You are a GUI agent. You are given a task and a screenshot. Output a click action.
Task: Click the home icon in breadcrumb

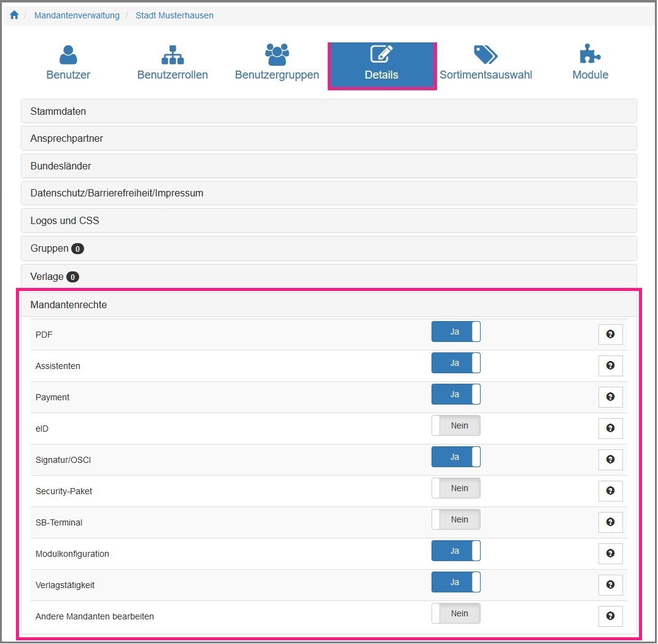[14, 15]
